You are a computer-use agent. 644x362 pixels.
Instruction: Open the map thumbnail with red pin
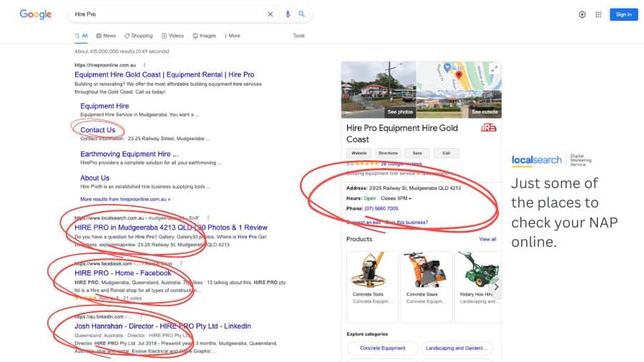coord(459,76)
